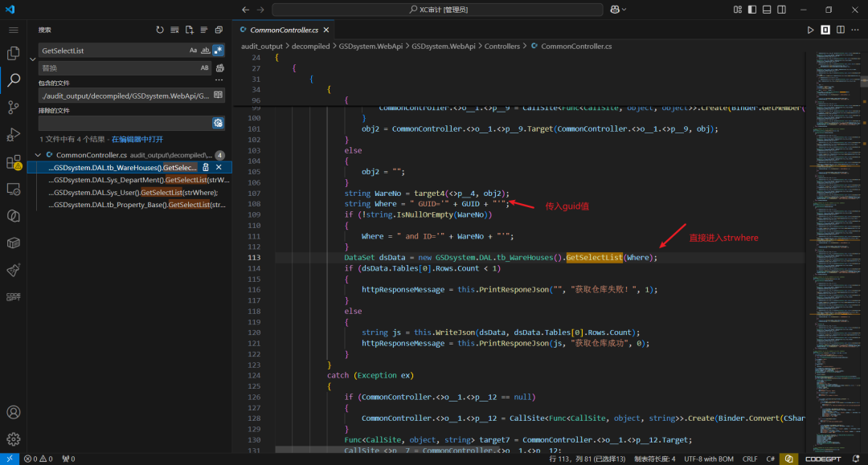Collapse CommonController.cs search result group
The width and height of the screenshot is (868, 465).
click(x=38, y=155)
